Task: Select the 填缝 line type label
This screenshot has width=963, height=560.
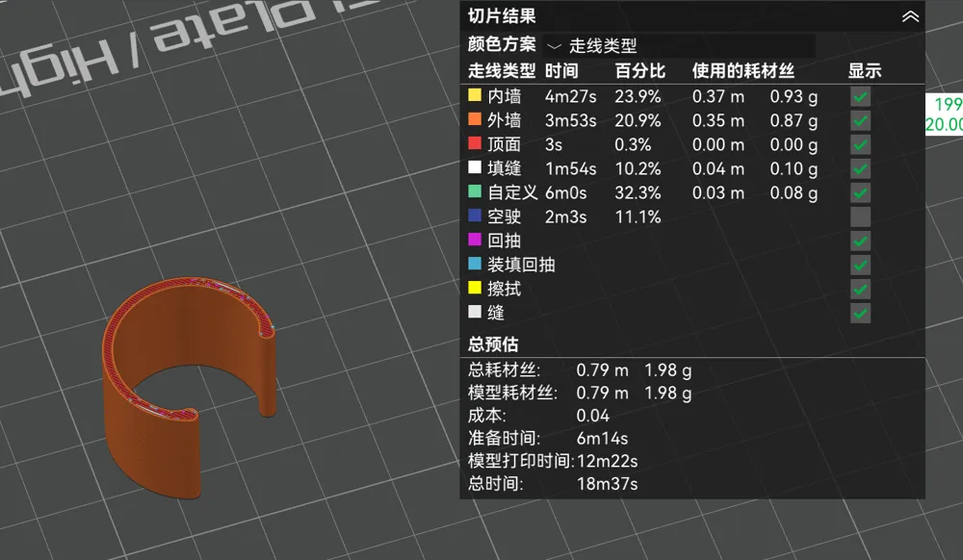Action: (505, 168)
